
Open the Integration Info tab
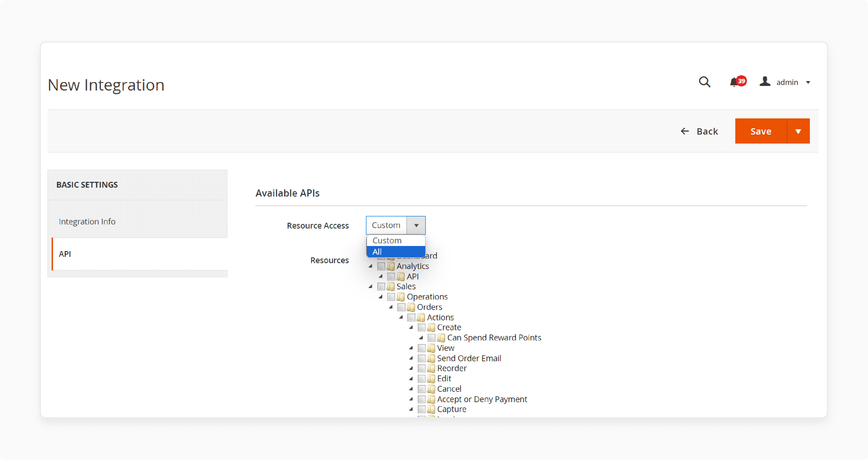pos(138,221)
